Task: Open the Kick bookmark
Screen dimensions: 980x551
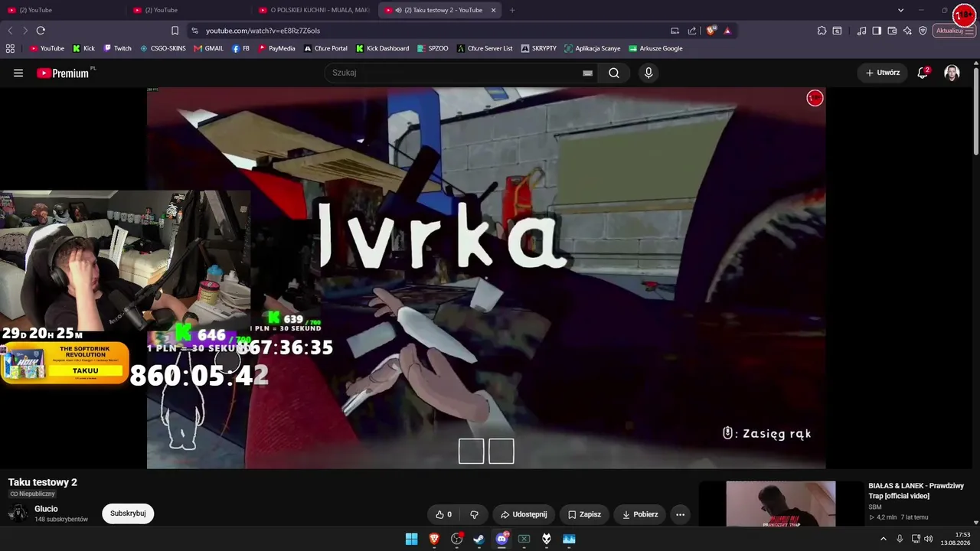Action: tap(83, 48)
